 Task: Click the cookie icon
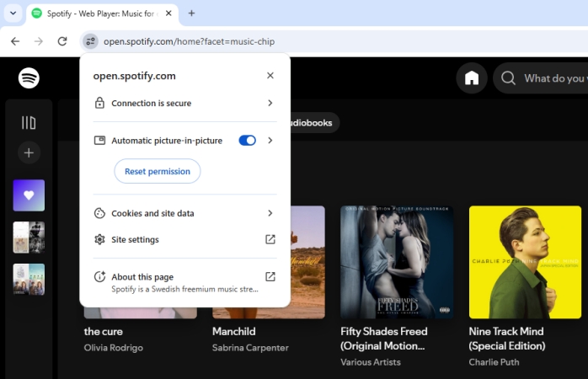99,213
